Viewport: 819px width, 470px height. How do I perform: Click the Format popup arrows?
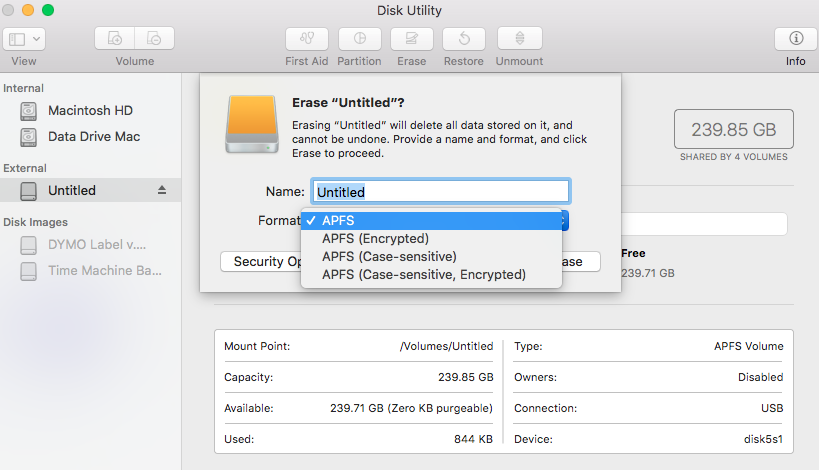tap(565, 220)
